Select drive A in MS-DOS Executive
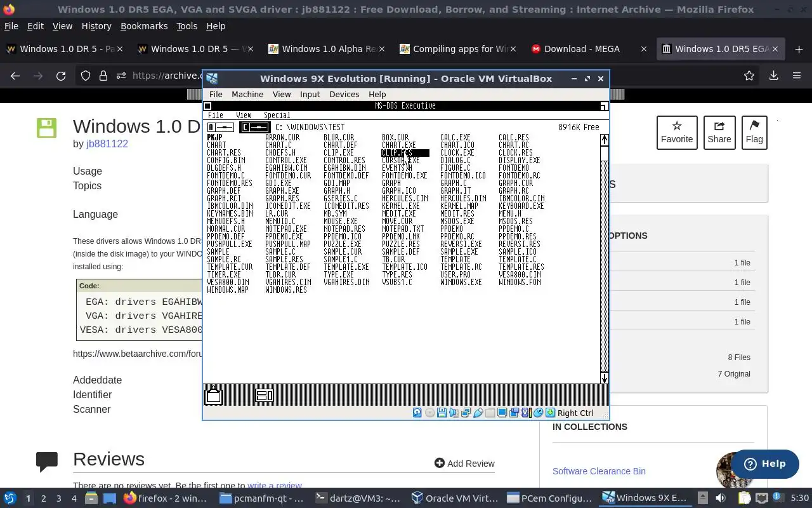 coord(221,128)
